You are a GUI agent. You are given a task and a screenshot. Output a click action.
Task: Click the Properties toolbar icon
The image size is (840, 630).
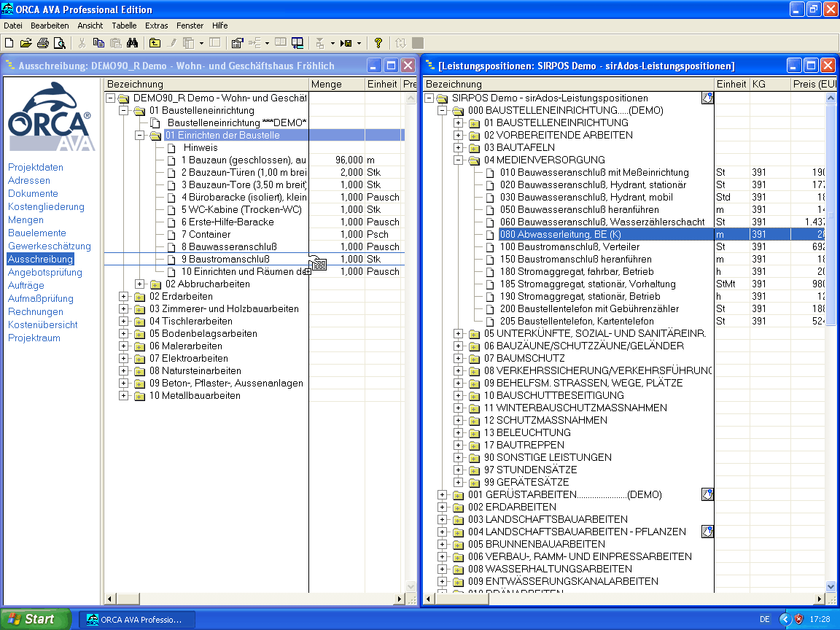237,43
